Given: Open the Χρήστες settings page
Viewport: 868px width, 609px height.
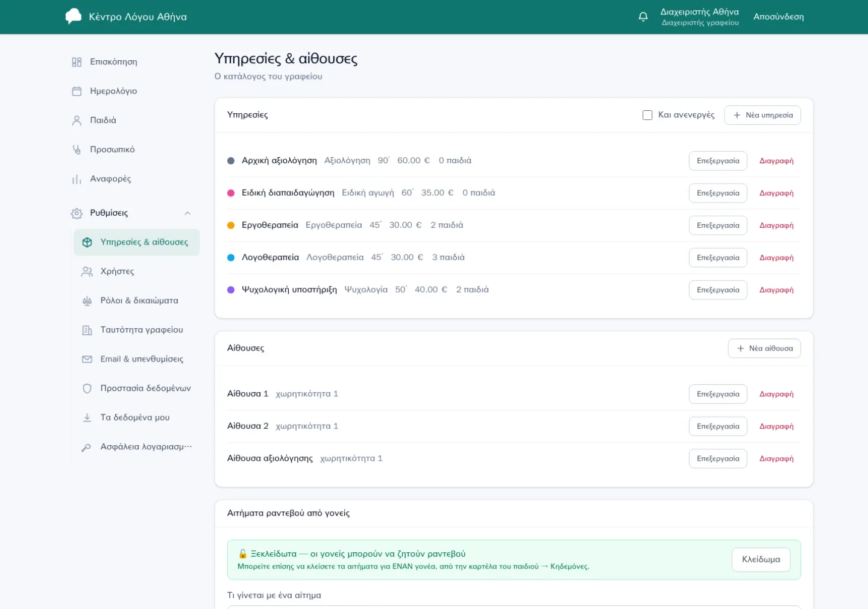Looking at the screenshot, I should click(x=137, y=272).
